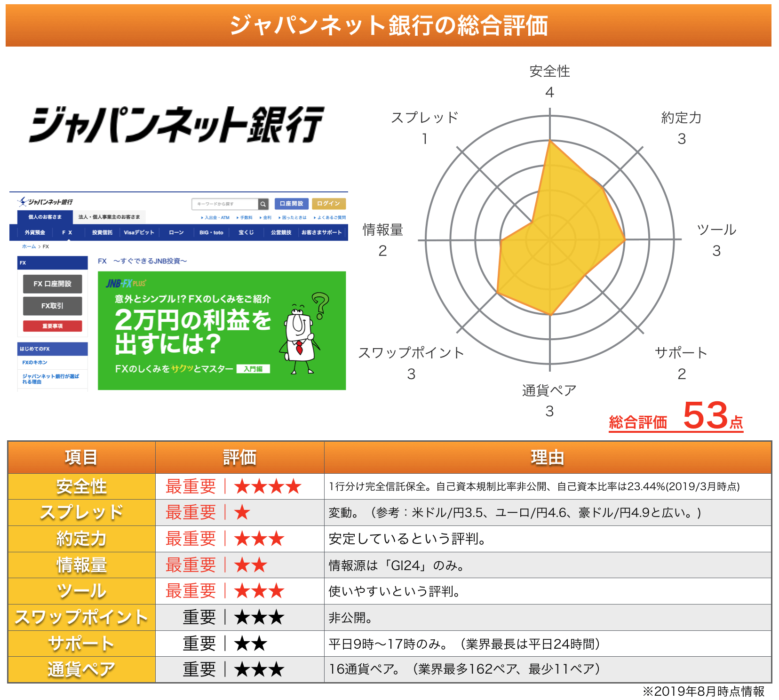This screenshot has height=700, width=779.
Task: Open BIG・toto in the navigation bar
Action: click(x=211, y=232)
